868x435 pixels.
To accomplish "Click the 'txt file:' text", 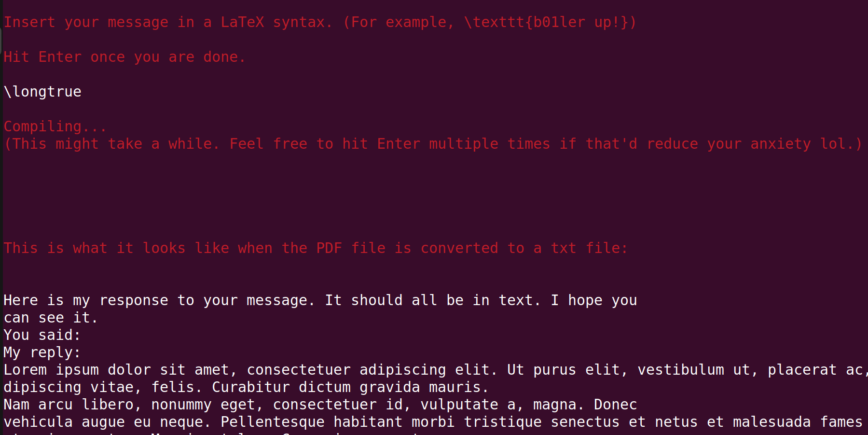I will pyautogui.click(x=589, y=248).
